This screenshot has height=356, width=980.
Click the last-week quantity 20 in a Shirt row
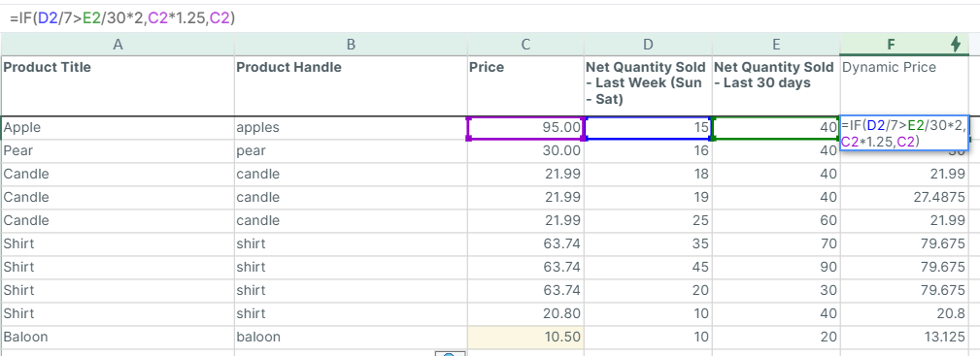tap(648, 290)
